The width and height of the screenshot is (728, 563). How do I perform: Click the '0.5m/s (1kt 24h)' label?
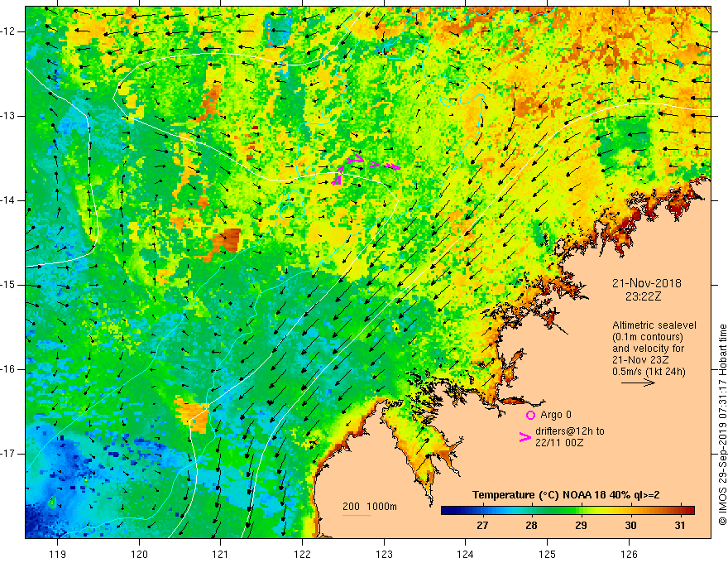pyautogui.click(x=649, y=371)
